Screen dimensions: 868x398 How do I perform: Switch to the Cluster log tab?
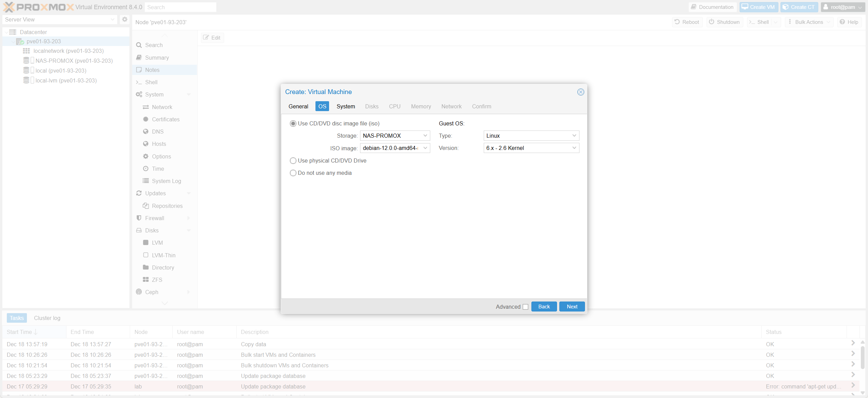click(x=47, y=318)
